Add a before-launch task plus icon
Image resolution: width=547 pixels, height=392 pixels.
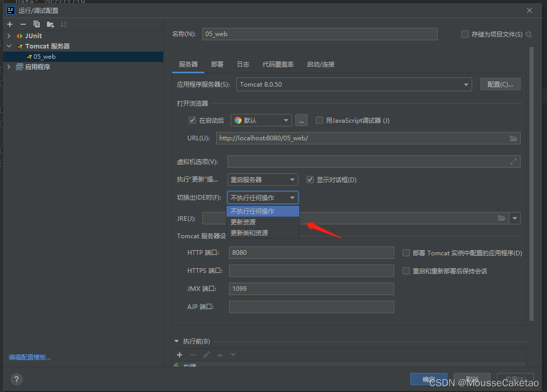coord(180,355)
